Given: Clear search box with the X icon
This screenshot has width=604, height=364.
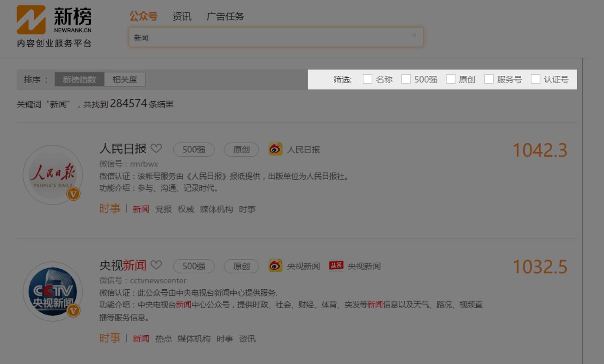Looking at the screenshot, I should coord(414,35).
